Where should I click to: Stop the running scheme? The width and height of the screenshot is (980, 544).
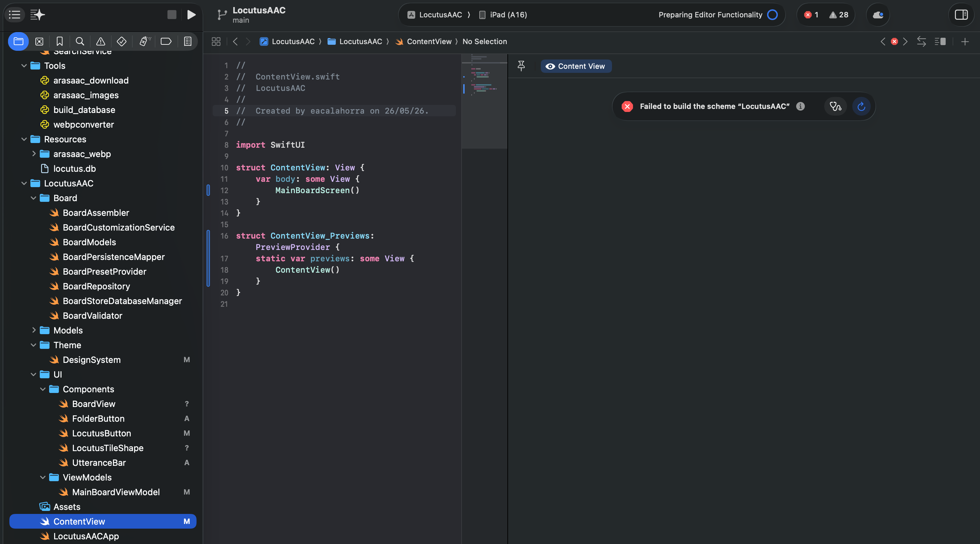(171, 15)
